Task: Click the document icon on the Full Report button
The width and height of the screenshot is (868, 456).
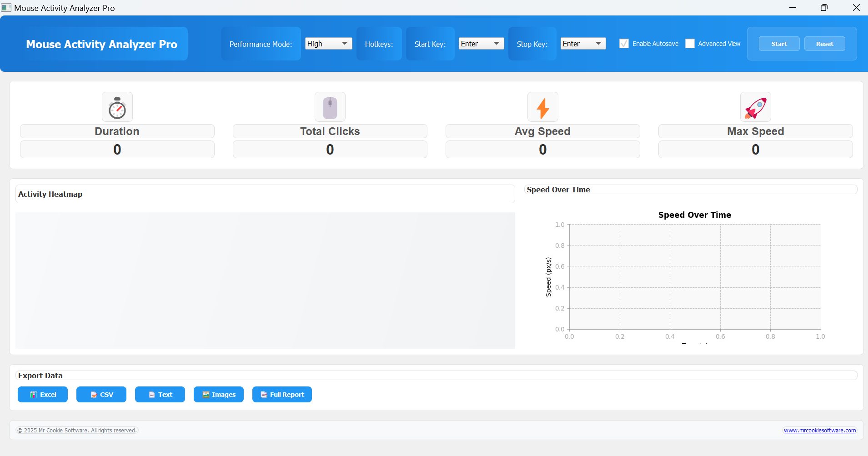Action: coord(264,394)
